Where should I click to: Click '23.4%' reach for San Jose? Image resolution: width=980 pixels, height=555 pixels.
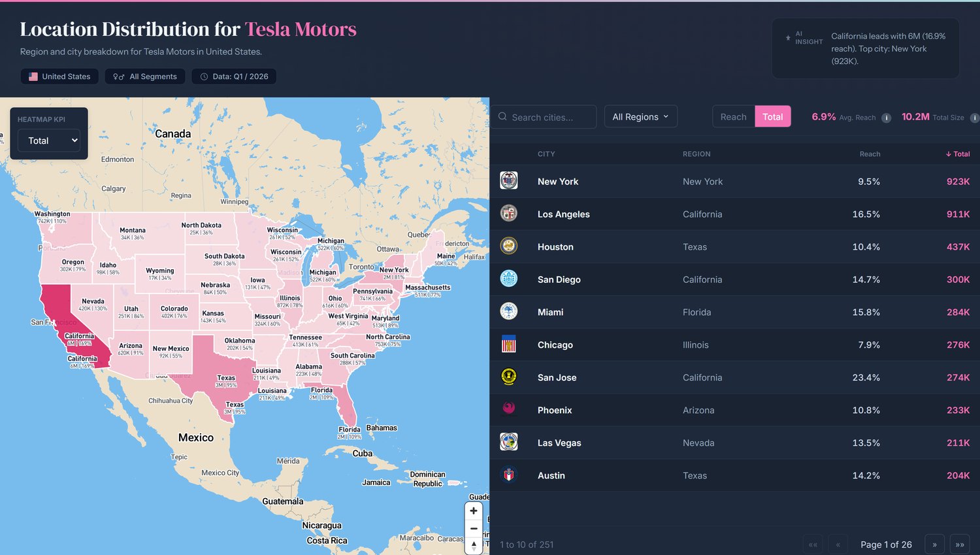[866, 378]
